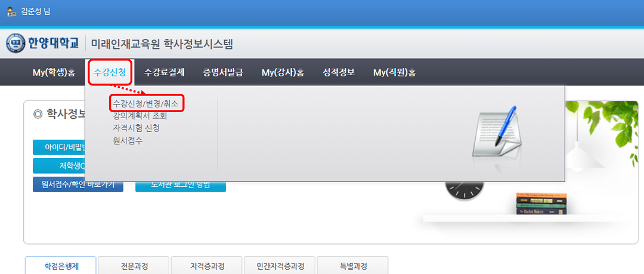Image resolution: width=644 pixels, height=274 pixels.
Task: Switch to the 학점은행제 tab
Action: (61, 266)
